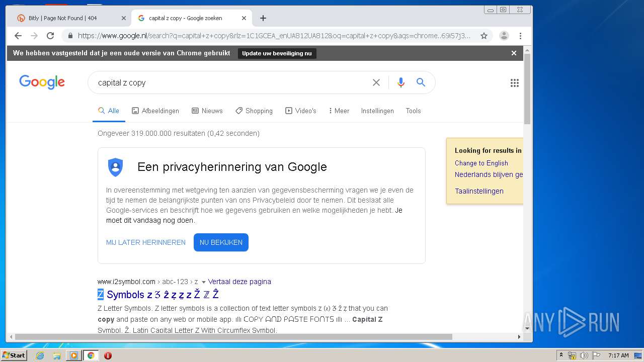Image resolution: width=644 pixels, height=362 pixels.
Task: Click the Ongeveer 319.000.000 resultaten text
Action: [179, 133]
